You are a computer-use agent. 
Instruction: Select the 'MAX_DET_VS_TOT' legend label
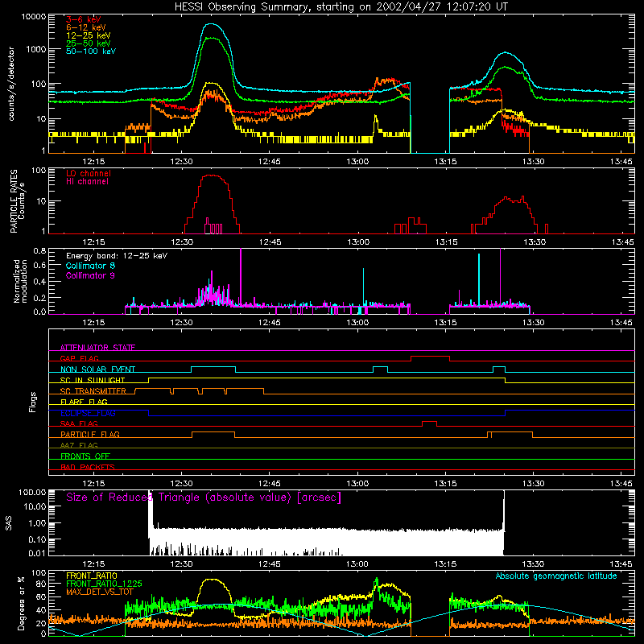click(x=100, y=592)
